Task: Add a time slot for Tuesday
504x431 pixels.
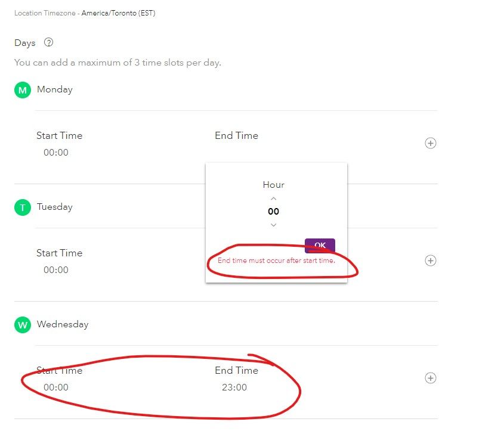Action: 430,261
